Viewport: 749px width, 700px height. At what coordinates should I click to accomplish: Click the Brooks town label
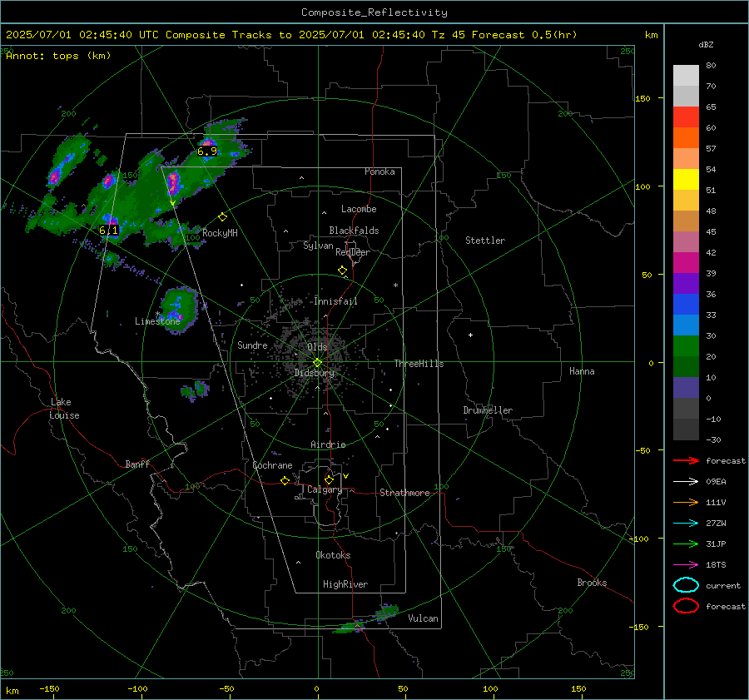coord(592,583)
